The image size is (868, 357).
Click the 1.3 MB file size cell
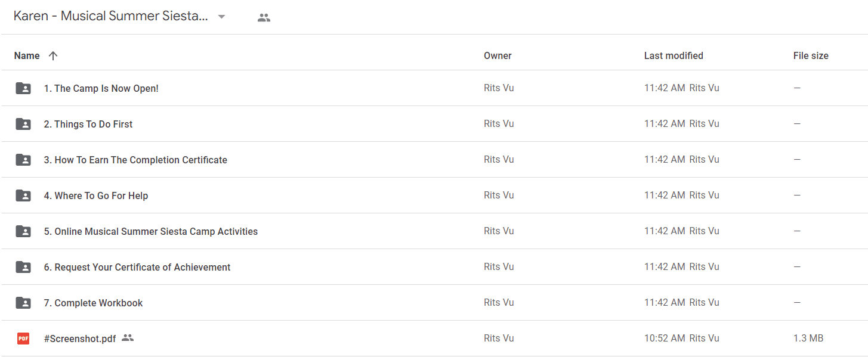(808, 338)
